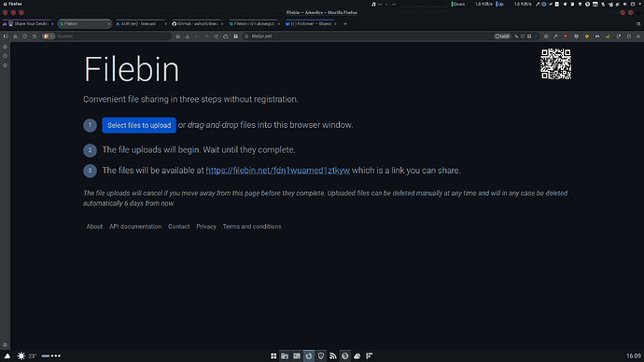Switch to the Share Your Desktop tab
Viewport: 644px width, 362px height.
[28, 24]
